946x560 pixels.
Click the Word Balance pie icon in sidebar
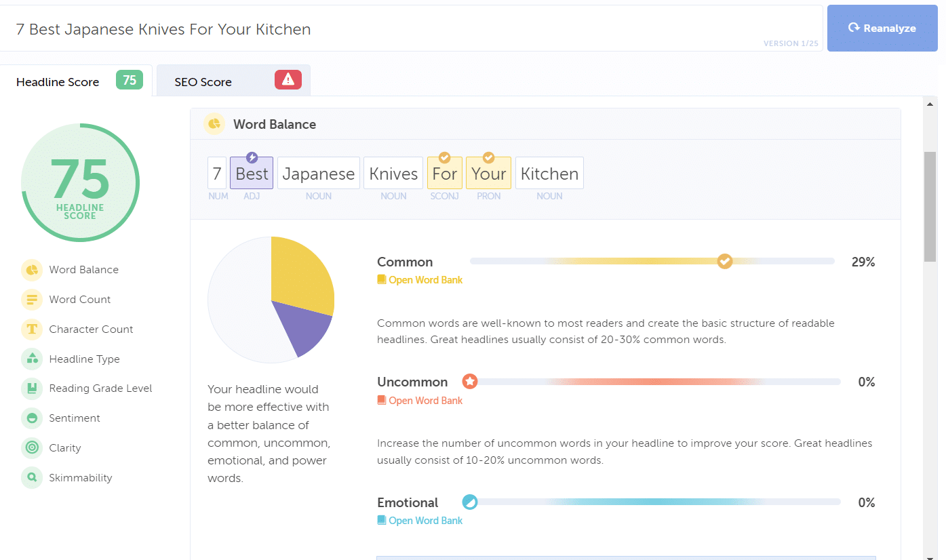tap(31, 270)
